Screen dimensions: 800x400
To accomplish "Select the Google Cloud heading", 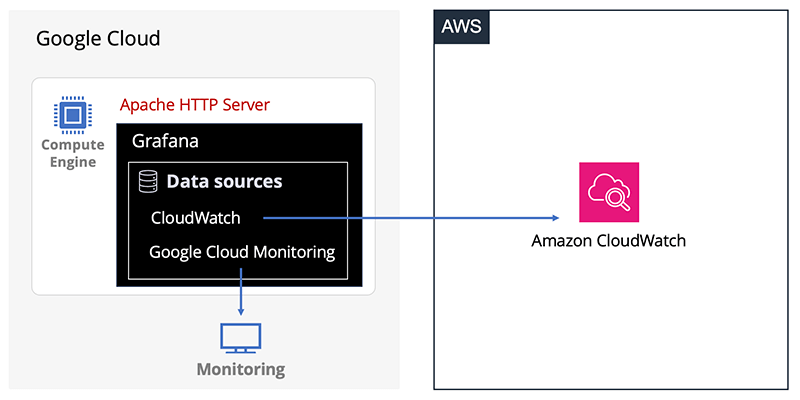I will pyautogui.click(x=98, y=38).
